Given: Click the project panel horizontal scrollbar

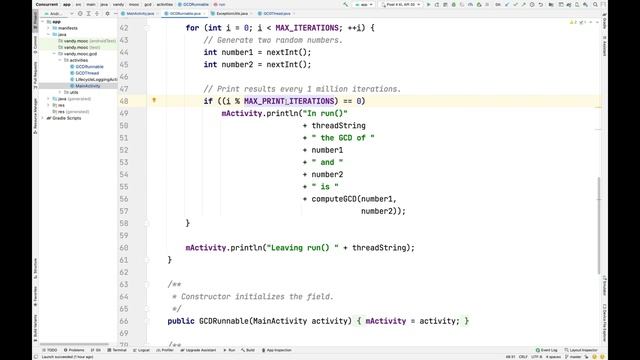Looking at the screenshot, I should pyautogui.click(x=74, y=344).
